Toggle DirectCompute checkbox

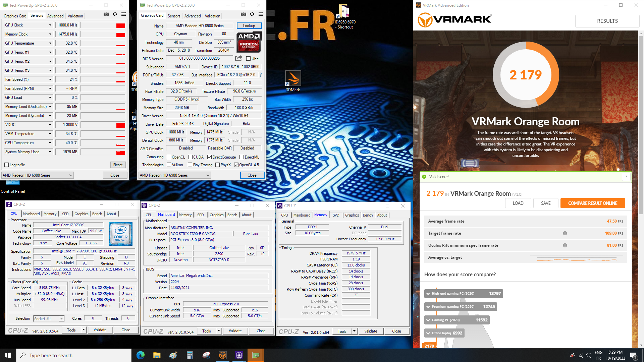pyautogui.click(x=209, y=157)
